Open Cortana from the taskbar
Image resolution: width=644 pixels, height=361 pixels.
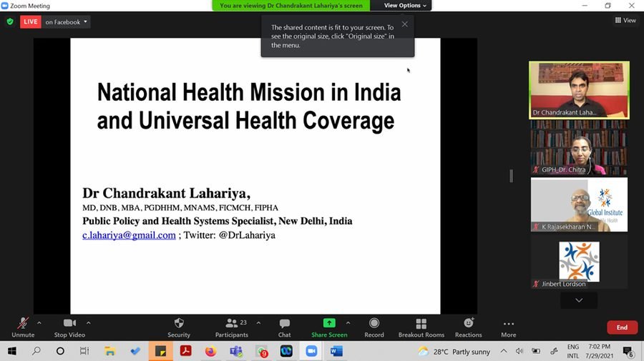pyautogui.click(x=60, y=351)
